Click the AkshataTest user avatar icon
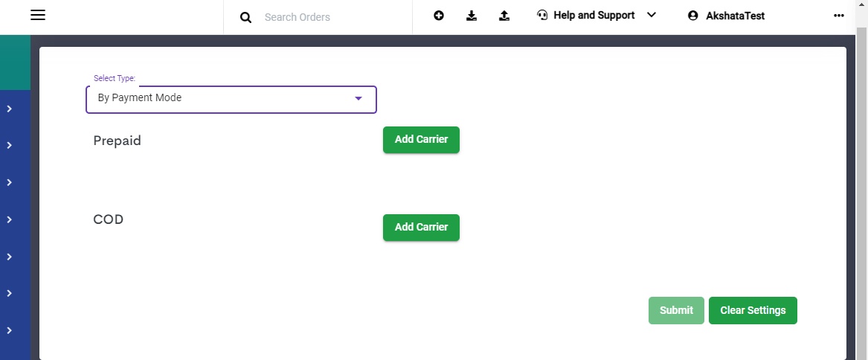Image resolution: width=868 pixels, height=360 pixels. pyautogui.click(x=693, y=16)
